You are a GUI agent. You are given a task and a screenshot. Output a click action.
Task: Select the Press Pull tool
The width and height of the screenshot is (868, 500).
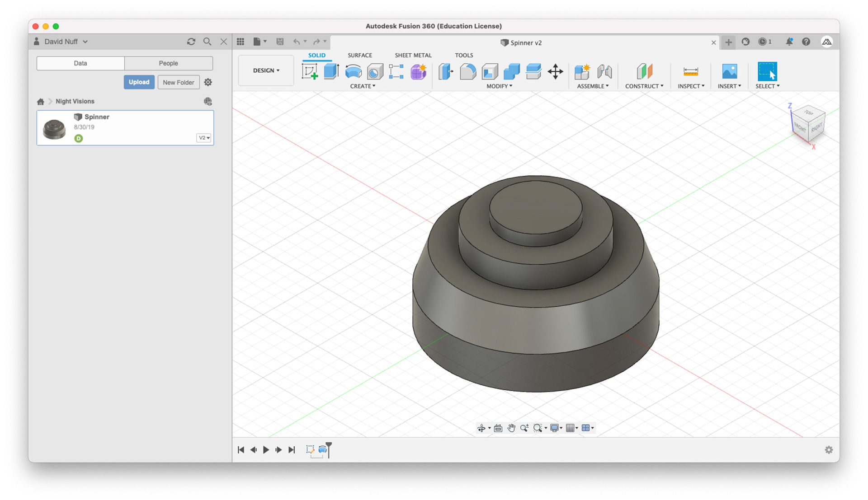[x=446, y=71]
